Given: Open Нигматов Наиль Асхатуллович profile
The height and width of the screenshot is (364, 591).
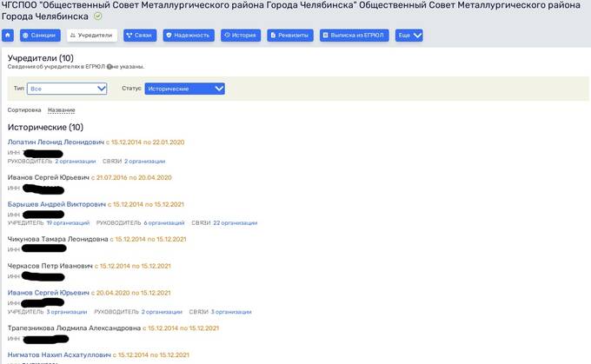Looking at the screenshot, I should click(x=59, y=355).
